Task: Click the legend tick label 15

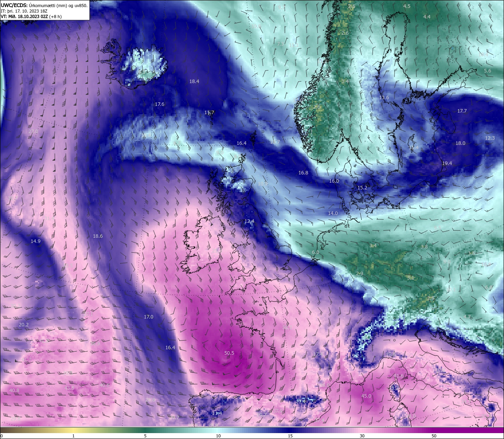Action: pyautogui.click(x=290, y=436)
